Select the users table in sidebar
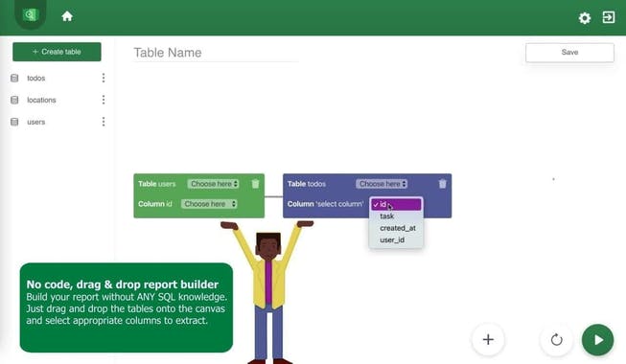Image resolution: width=626 pixels, height=364 pixels. click(35, 122)
